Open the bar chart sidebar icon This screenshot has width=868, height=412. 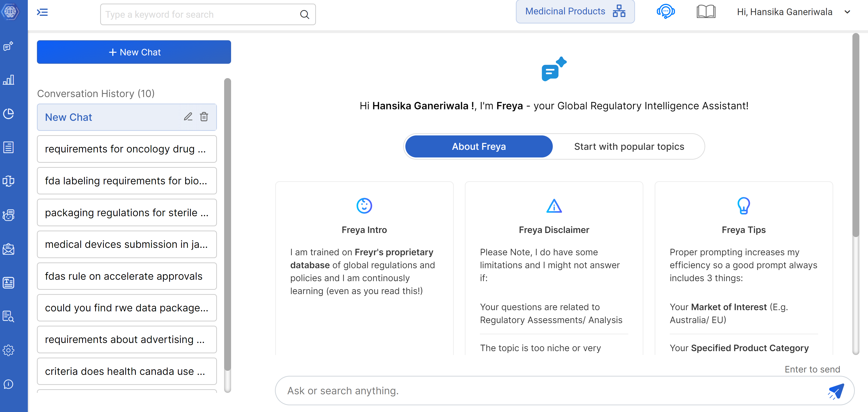pyautogui.click(x=8, y=80)
